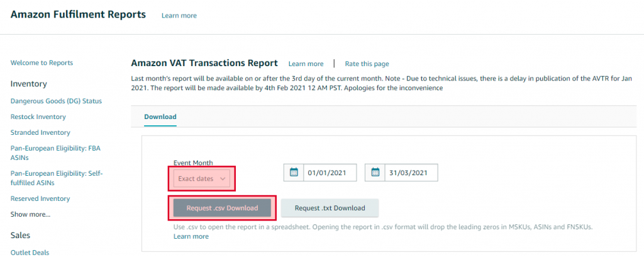Open the Restock Inventory report
Image resolution: width=644 pixels, height=257 pixels.
38,117
